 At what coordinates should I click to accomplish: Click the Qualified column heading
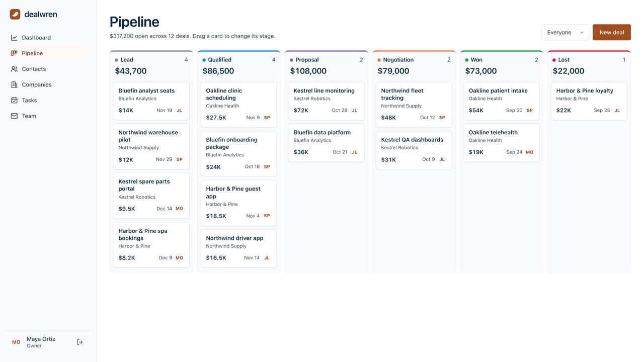[x=220, y=60]
